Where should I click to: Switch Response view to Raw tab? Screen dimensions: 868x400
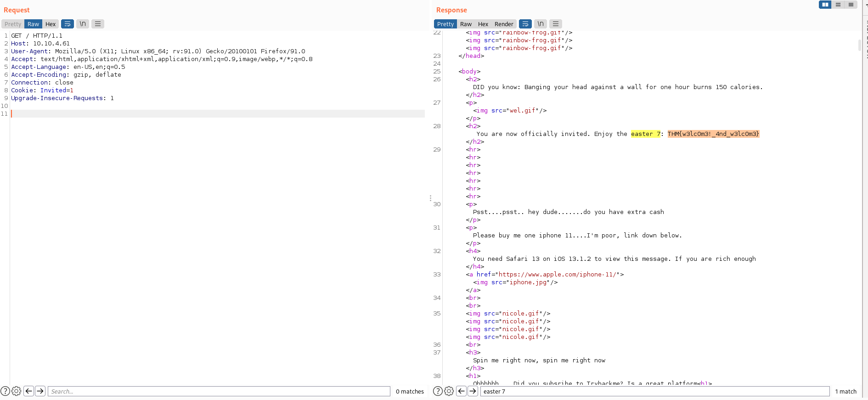[466, 24]
